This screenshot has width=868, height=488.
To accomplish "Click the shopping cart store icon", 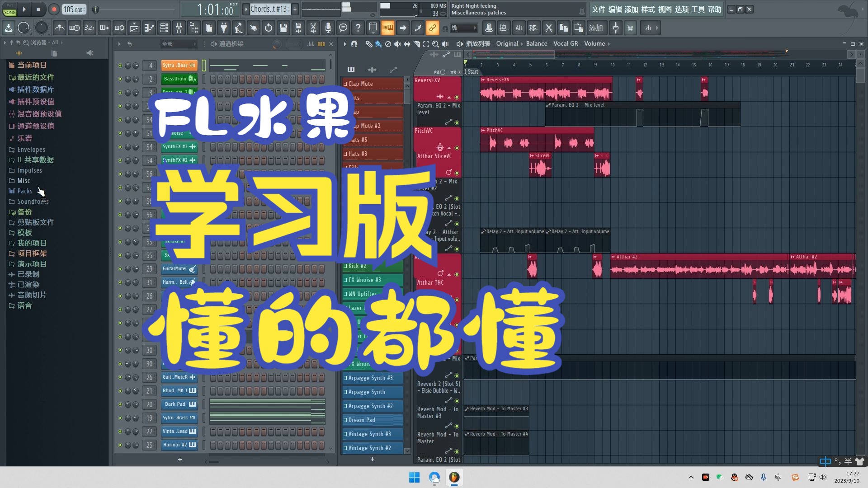I will point(630,28).
